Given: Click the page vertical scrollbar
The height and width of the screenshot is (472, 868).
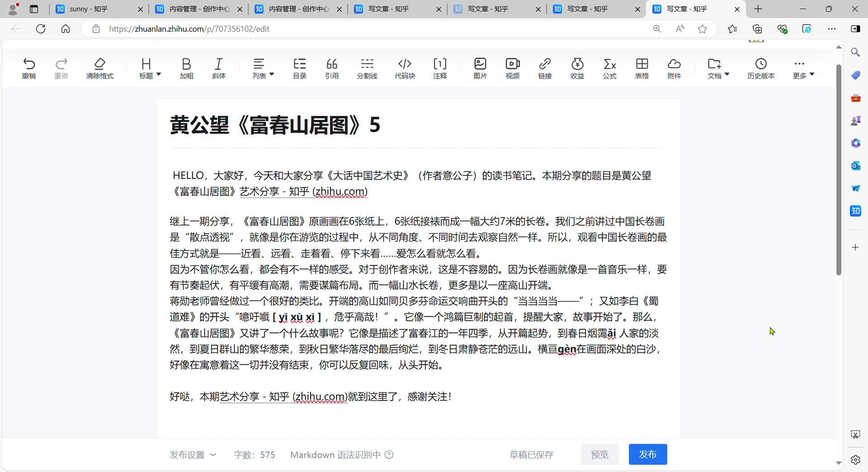Looking at the screenshot, I should (839, 170).
